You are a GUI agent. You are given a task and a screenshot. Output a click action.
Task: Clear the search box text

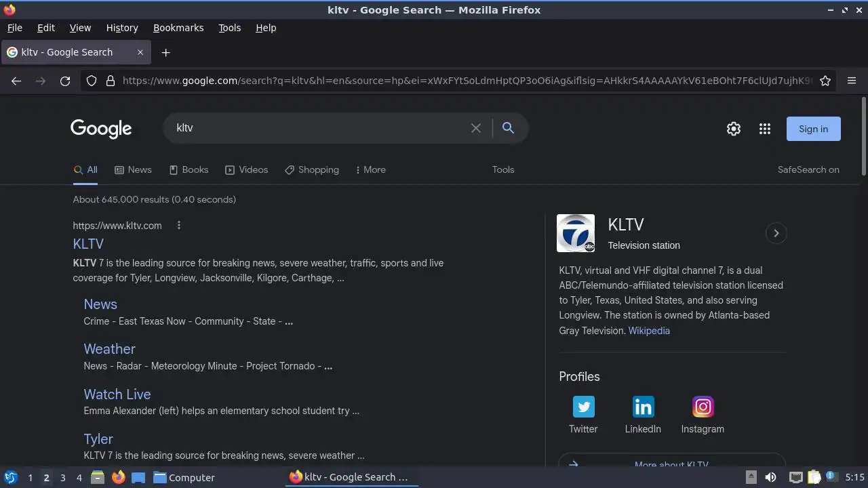(476, 128)
